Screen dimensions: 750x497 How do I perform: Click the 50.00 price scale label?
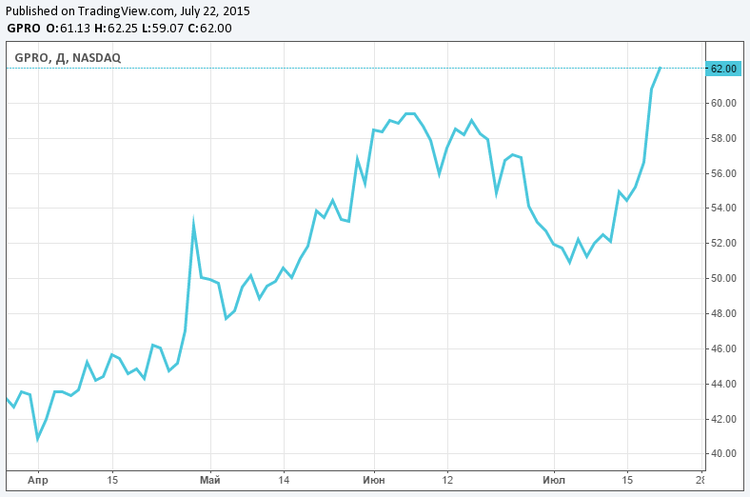pos(723,278)
